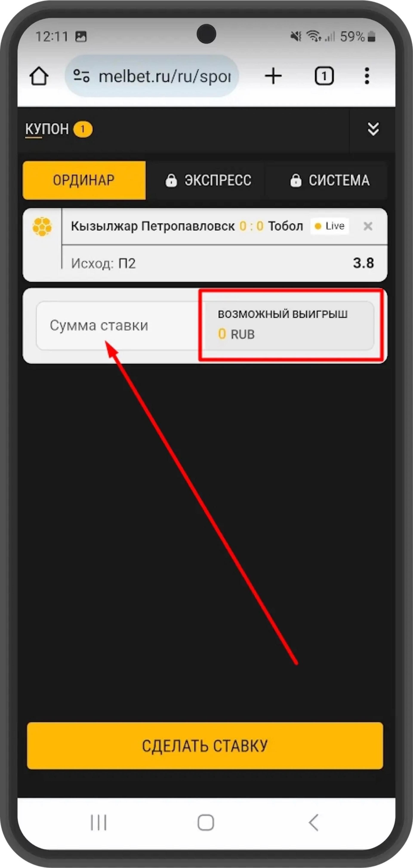
Task: Open a new tab with plus icon
Action: tap(273, 76)
